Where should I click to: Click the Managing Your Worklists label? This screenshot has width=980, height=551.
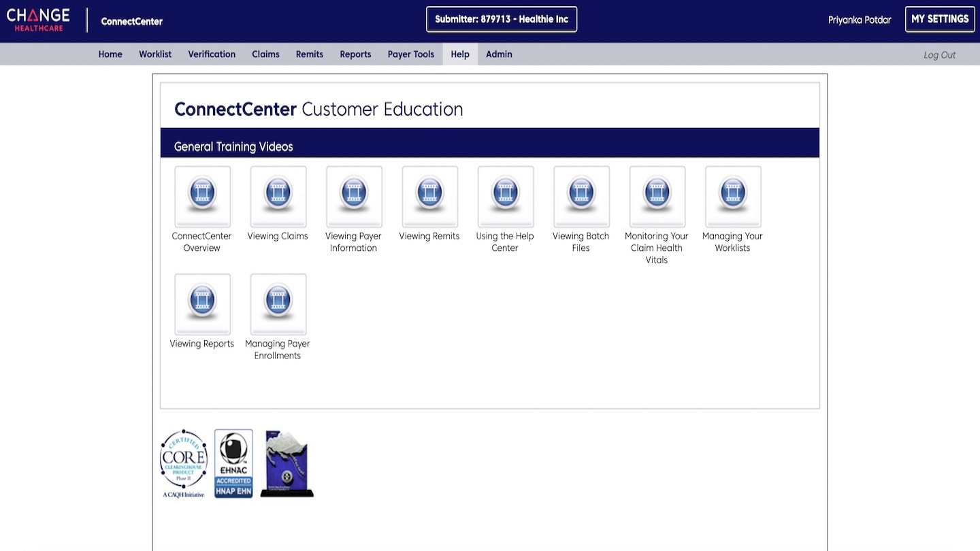pos(732,242)
